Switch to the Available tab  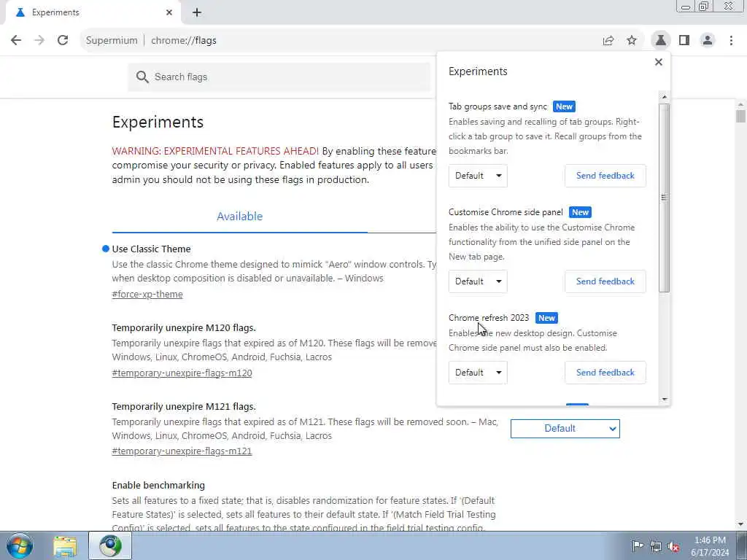pos(239,216)
